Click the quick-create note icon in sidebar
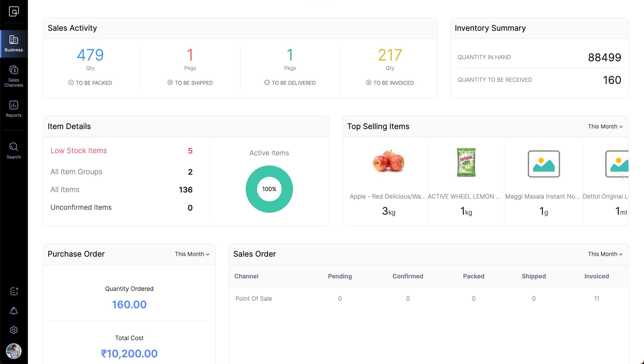This screenshot has width=644, height=364. (x=14, y=291)
